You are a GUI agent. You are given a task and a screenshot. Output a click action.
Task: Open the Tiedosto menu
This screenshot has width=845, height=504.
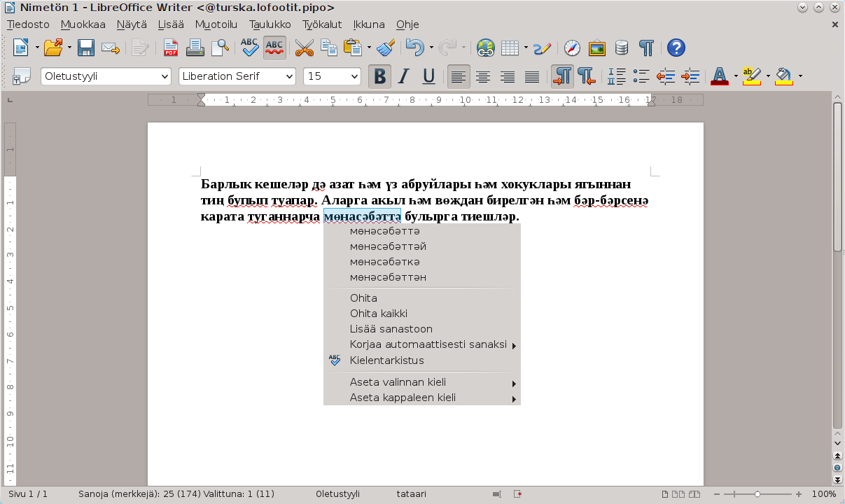28,24
